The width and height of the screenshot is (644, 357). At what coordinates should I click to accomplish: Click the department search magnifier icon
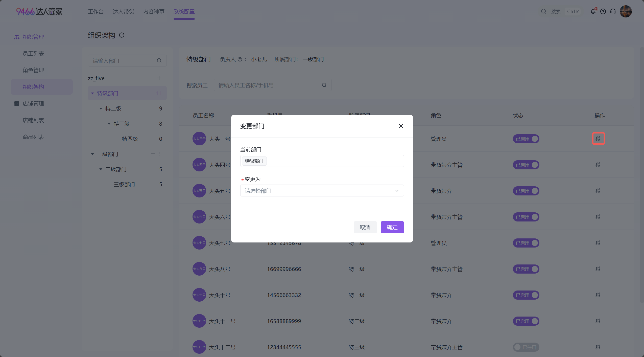(159, 61)
